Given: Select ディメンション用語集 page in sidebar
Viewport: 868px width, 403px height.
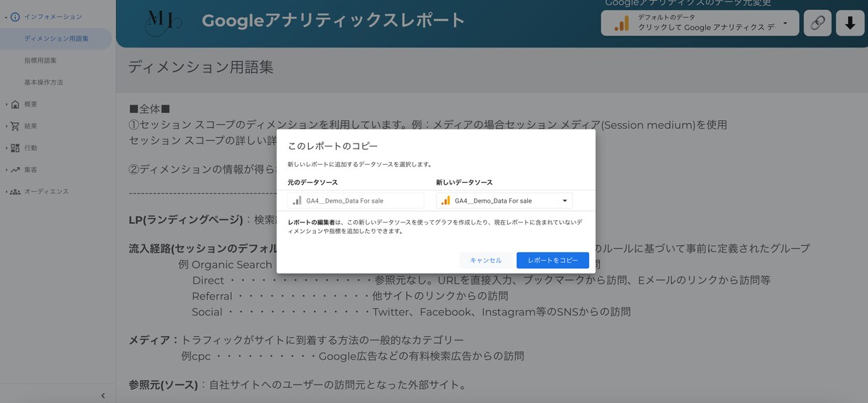Looking at the screenshot, I should point(56,38).
